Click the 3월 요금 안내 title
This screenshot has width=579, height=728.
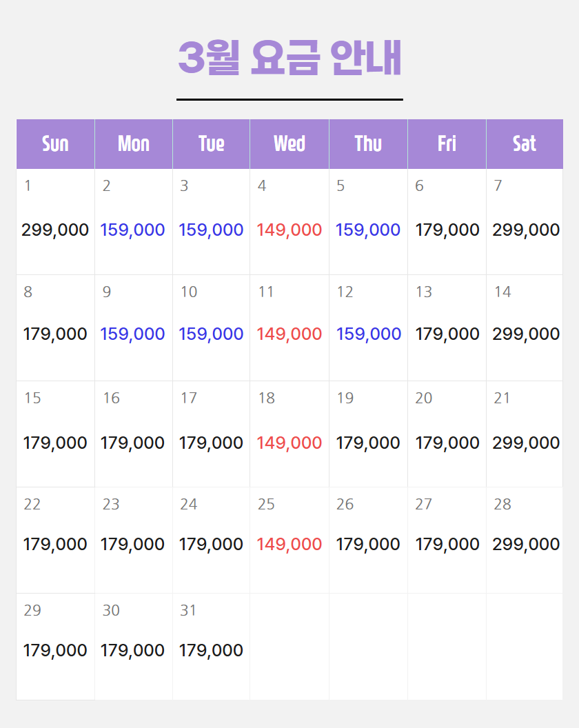289,58
